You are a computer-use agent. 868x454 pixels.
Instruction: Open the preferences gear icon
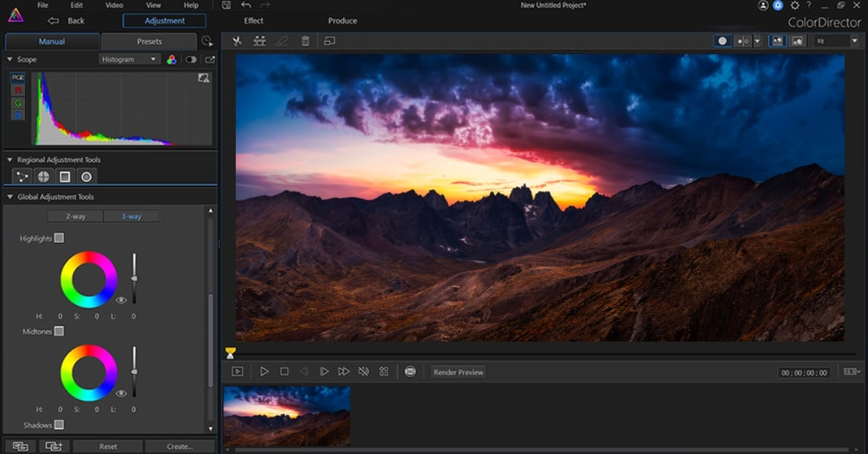(x=794, y=5)
